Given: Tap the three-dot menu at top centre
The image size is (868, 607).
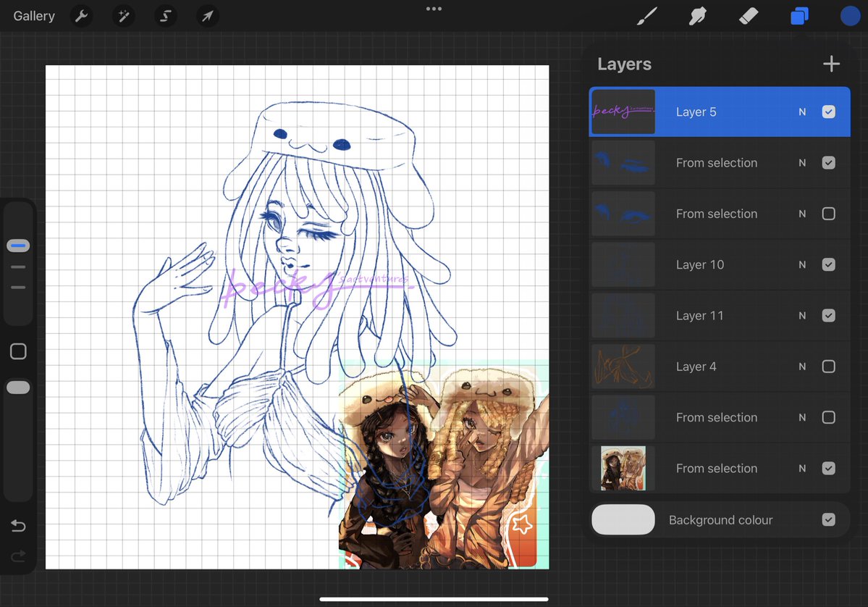Looking at the screenshot, I should pos(434,9).
